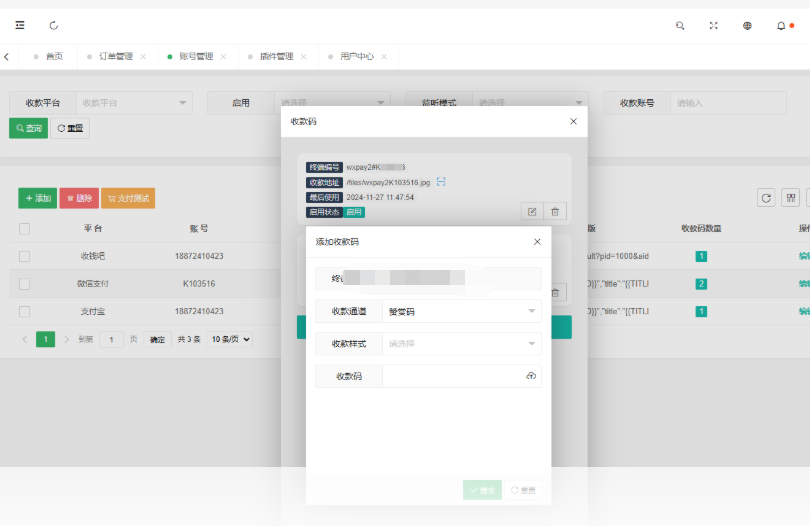Screen dimensions: 810x526
Task: Close the 账号管理 tab
Action: [x=223, y=56]
